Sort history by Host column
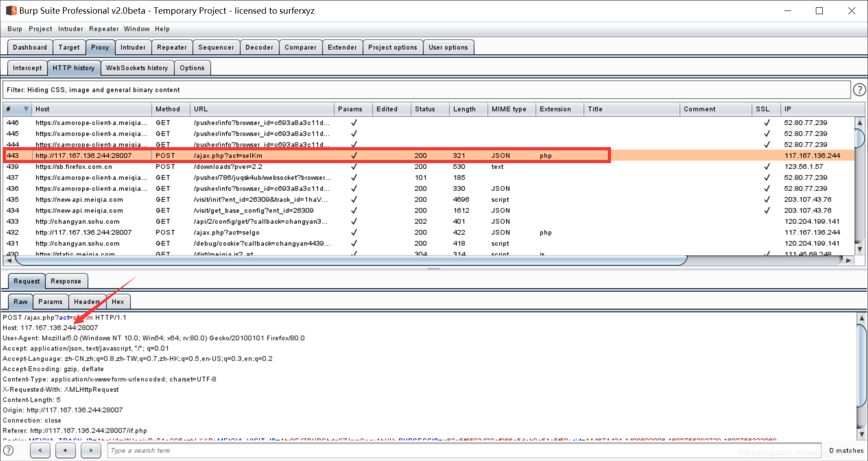 coord(91,109)
